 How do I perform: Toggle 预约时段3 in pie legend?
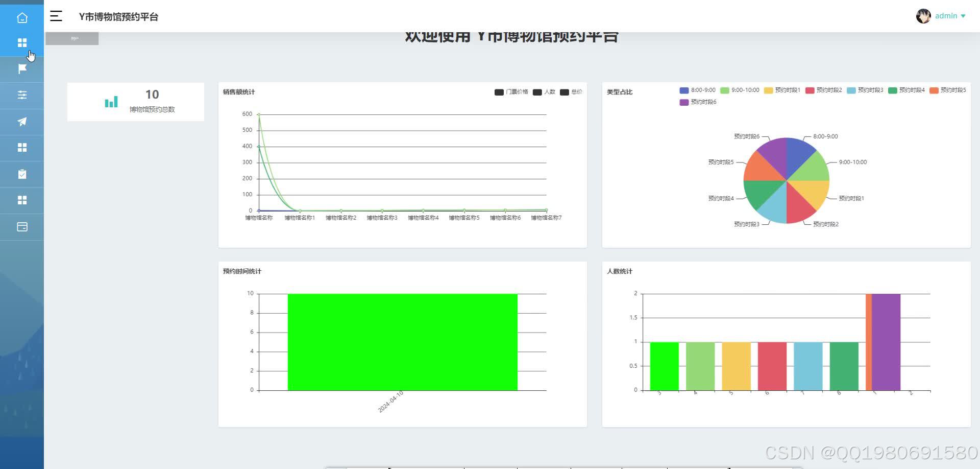[865, 90]
